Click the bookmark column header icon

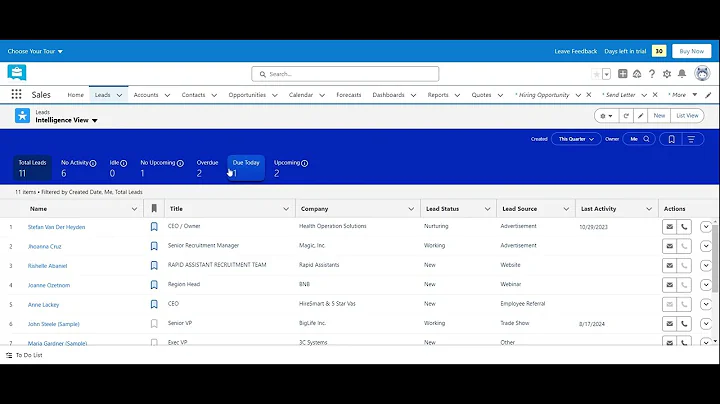(154, 208)
